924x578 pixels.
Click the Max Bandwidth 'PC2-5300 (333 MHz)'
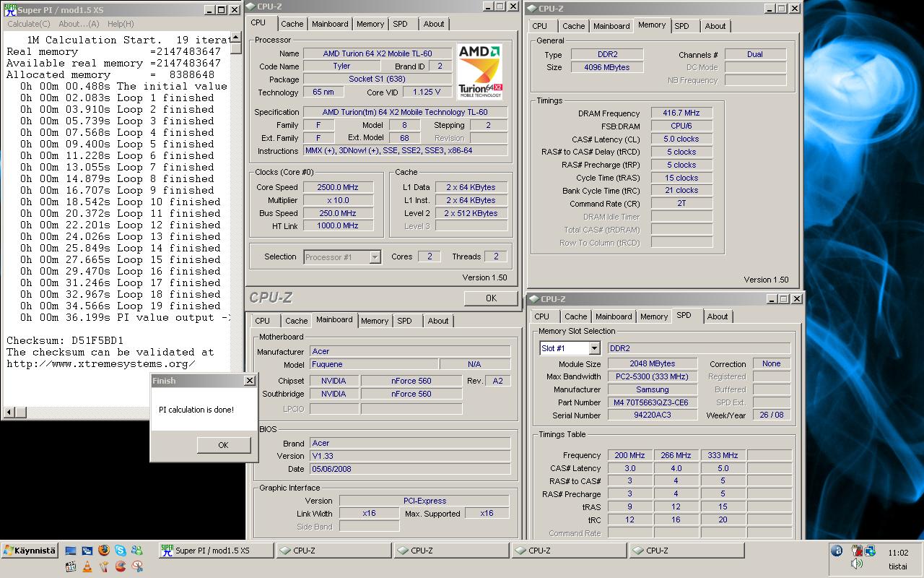(x=652, y=376)
